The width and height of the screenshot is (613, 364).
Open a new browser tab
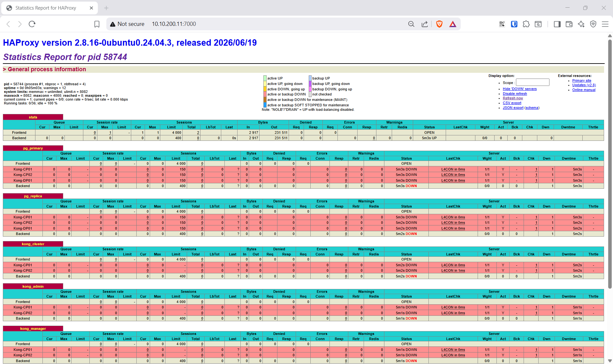tap(106, 8)
